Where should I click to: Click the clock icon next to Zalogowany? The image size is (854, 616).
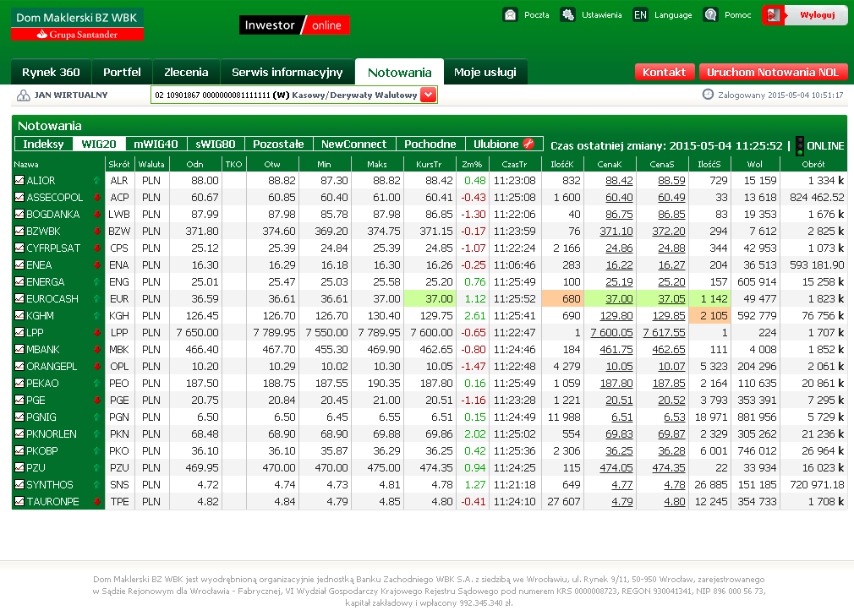click(708, 94)
